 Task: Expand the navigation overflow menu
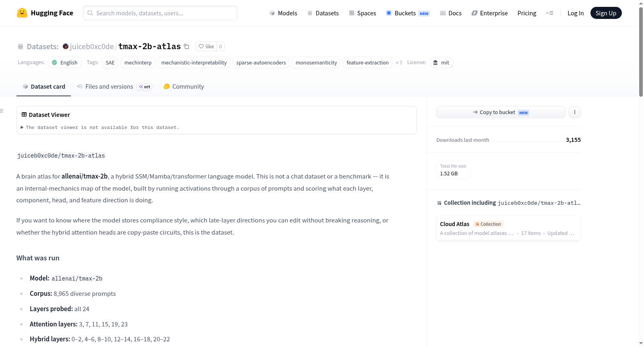click(549, 13)
